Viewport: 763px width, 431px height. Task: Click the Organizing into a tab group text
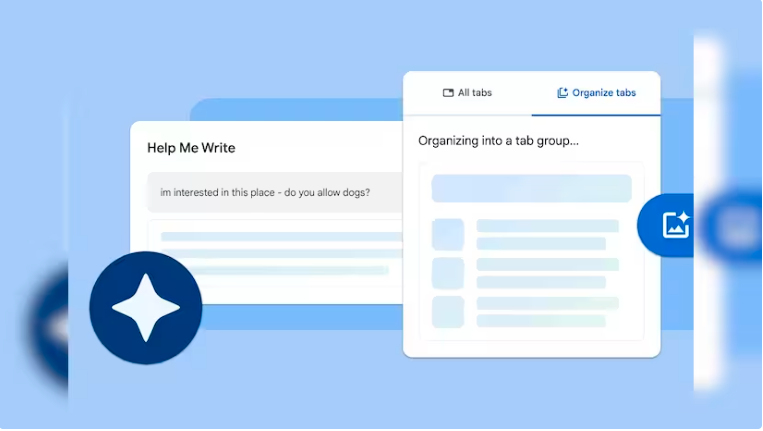pos(498,141)
